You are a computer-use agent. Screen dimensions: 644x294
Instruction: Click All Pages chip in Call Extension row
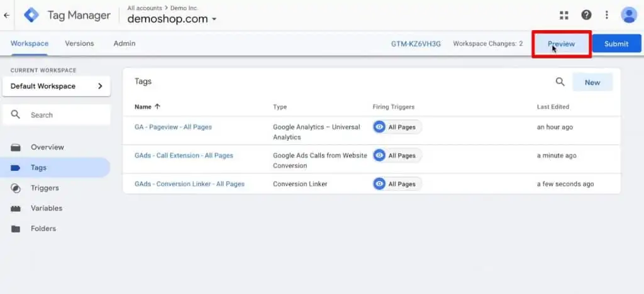click(x=397, y=155)
